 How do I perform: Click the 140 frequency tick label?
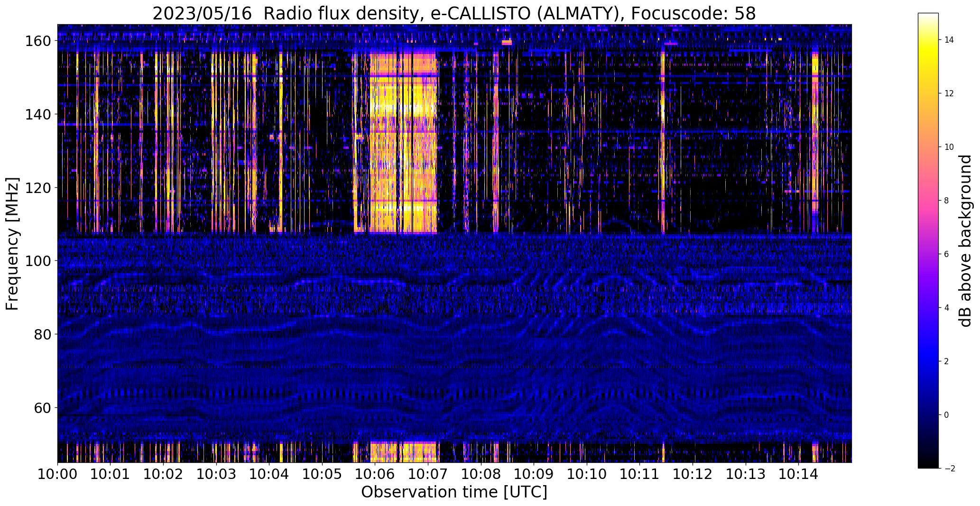(x=37, y=114)
